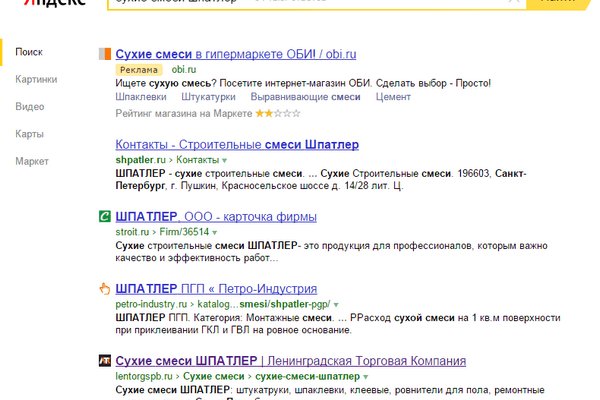This screenshot has width=600, height=400.
Task: Follow the Штукатурки sitelink
Action: [x=208, y=97]
